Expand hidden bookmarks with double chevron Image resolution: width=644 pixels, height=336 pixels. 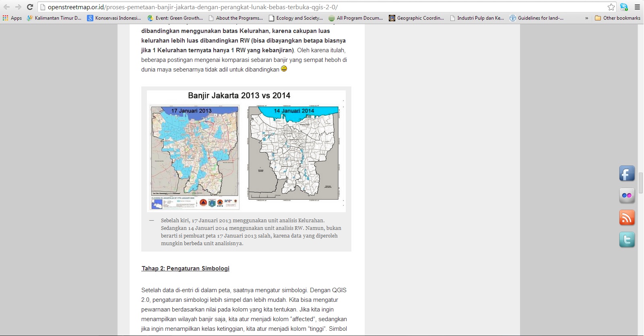[586, 18]
